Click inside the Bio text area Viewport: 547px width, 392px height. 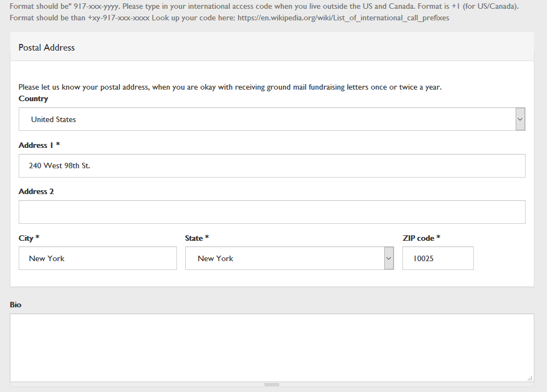[272, 347]
